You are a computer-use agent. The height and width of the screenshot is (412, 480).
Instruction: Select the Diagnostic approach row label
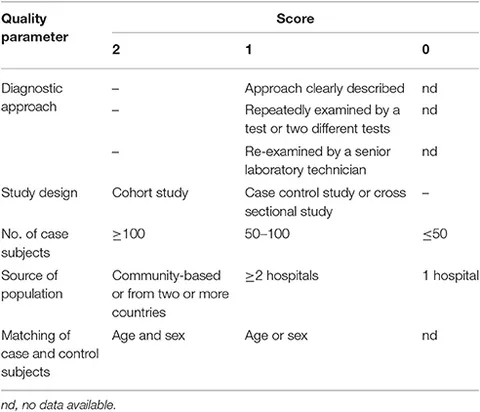pyautogui.click(x=32, y=98)
